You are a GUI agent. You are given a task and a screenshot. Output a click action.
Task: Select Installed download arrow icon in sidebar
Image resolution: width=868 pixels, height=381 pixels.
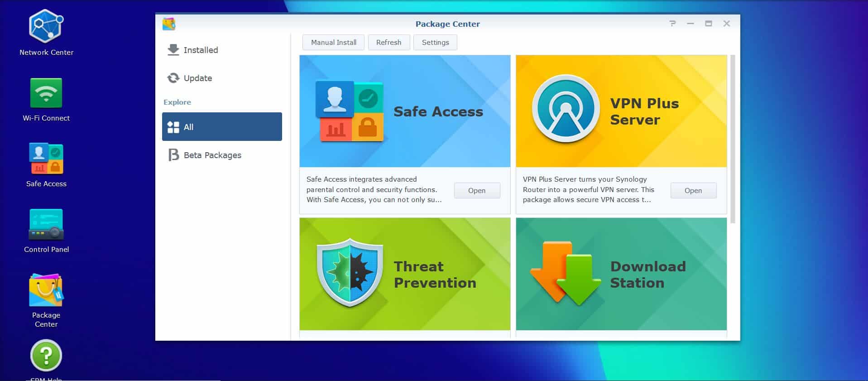click(173, 50)
